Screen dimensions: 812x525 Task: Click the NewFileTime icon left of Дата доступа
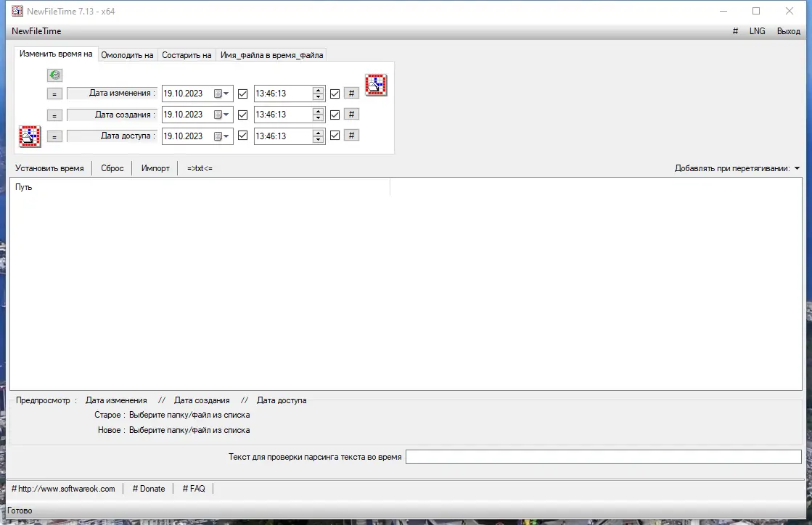(x=30, y=136)
